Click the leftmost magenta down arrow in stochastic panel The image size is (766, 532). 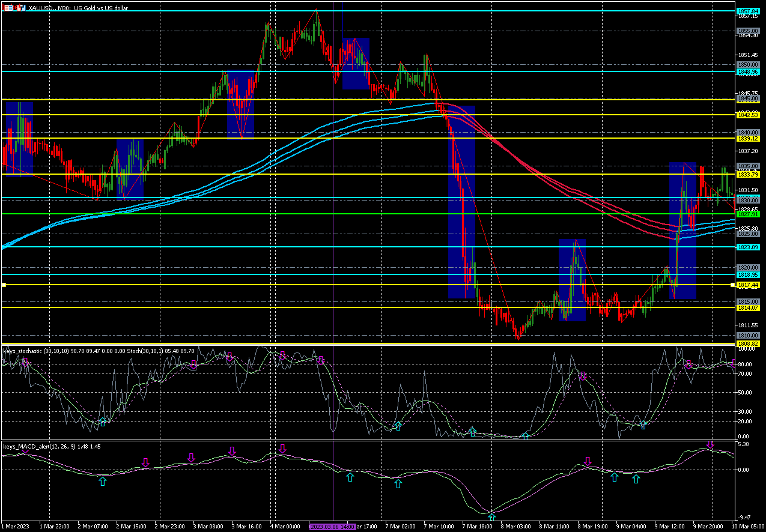25,363
